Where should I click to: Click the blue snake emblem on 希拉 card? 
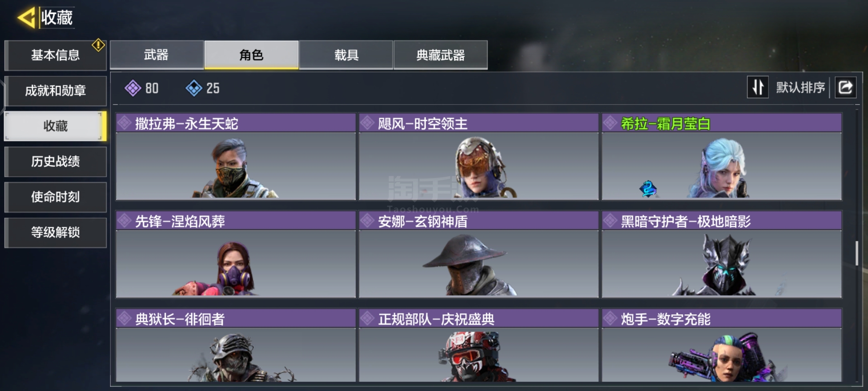tap(648, 189)
